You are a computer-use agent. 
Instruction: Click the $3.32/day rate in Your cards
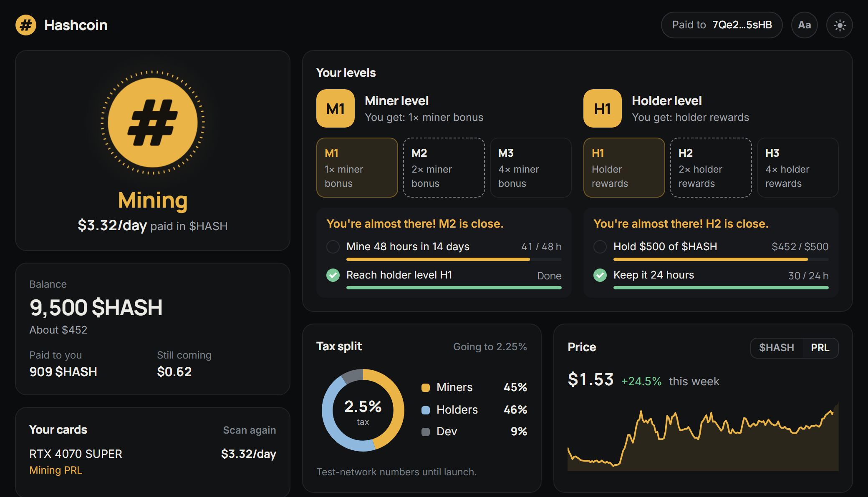249,454
